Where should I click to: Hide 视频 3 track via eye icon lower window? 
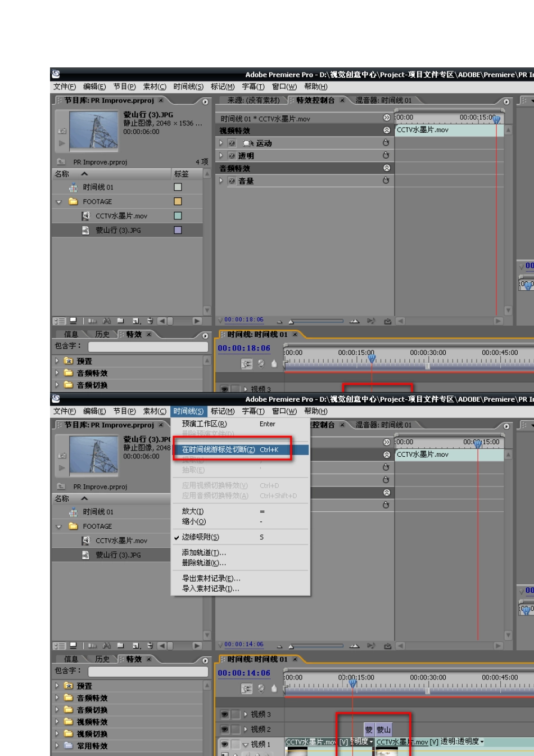pyautogui.click(x=225, y=714)
